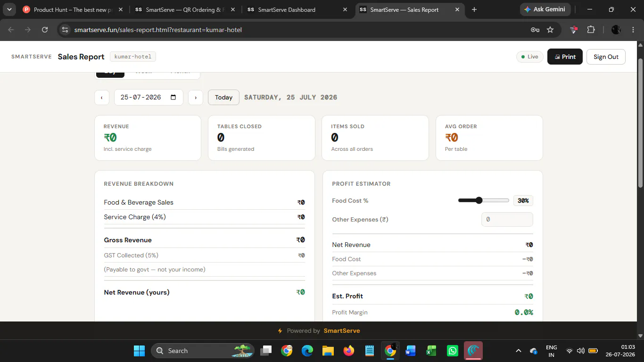644x362 pixels.
Task: Click the SATURDAY, 25 JULY 2026 heading
Action: point(291,97)
